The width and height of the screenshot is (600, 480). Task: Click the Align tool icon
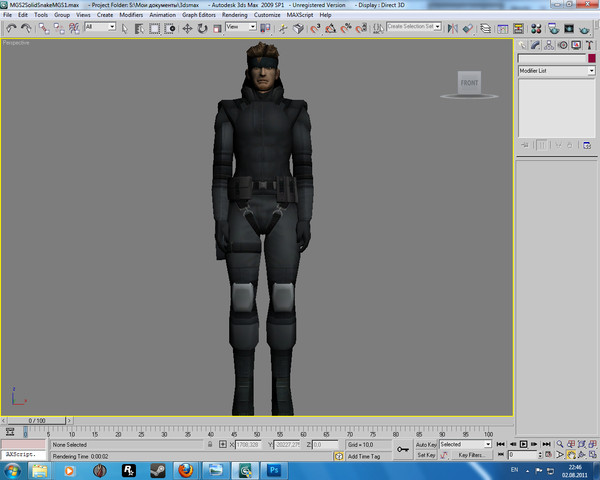(x=468, y=29)
